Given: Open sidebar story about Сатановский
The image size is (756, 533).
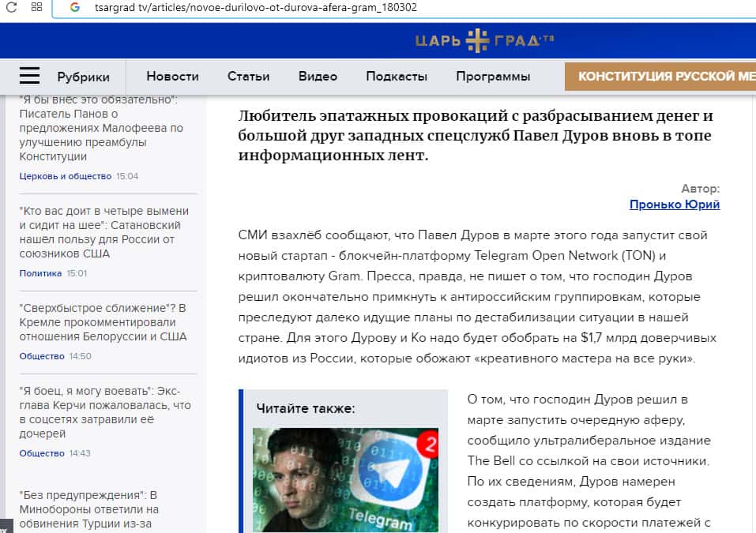Looking at the screenshot, I should (x=104, y=232).
